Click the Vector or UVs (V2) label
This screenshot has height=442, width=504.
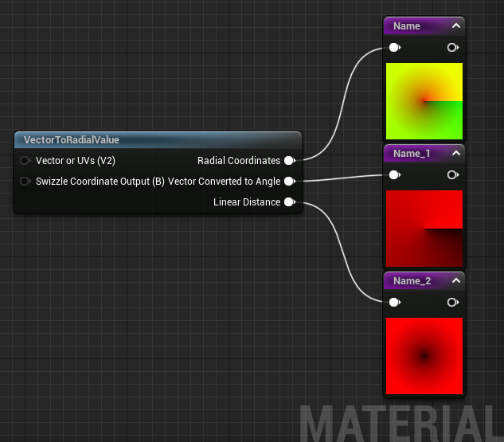click(76, 160)
